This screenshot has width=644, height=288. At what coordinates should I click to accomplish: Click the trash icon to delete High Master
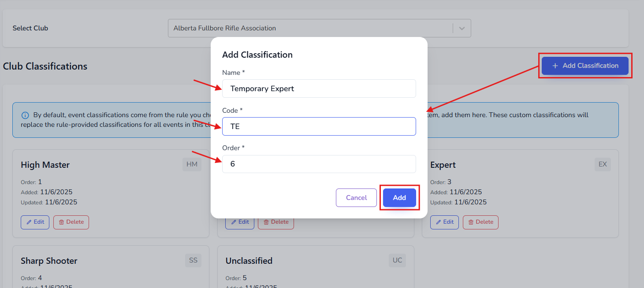(62, 222)
